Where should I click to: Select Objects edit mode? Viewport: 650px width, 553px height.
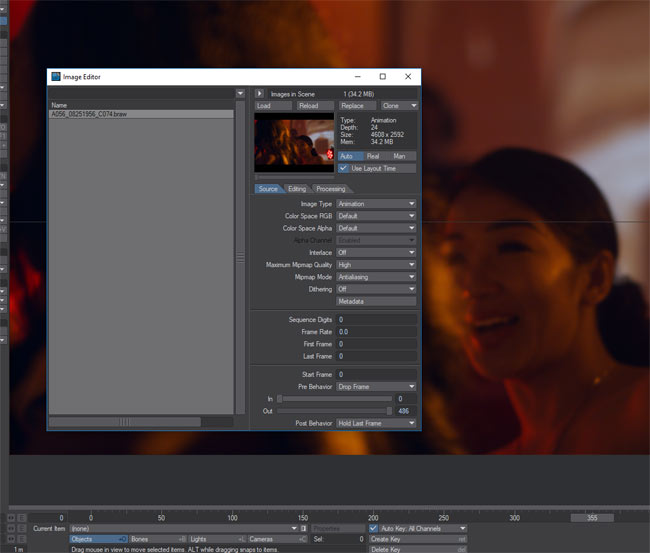point(99,539)
